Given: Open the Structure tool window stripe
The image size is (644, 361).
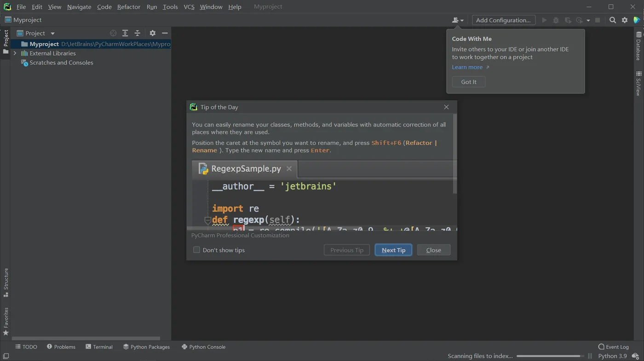Looking at the screenshot, I should click(x=6, y=283).
